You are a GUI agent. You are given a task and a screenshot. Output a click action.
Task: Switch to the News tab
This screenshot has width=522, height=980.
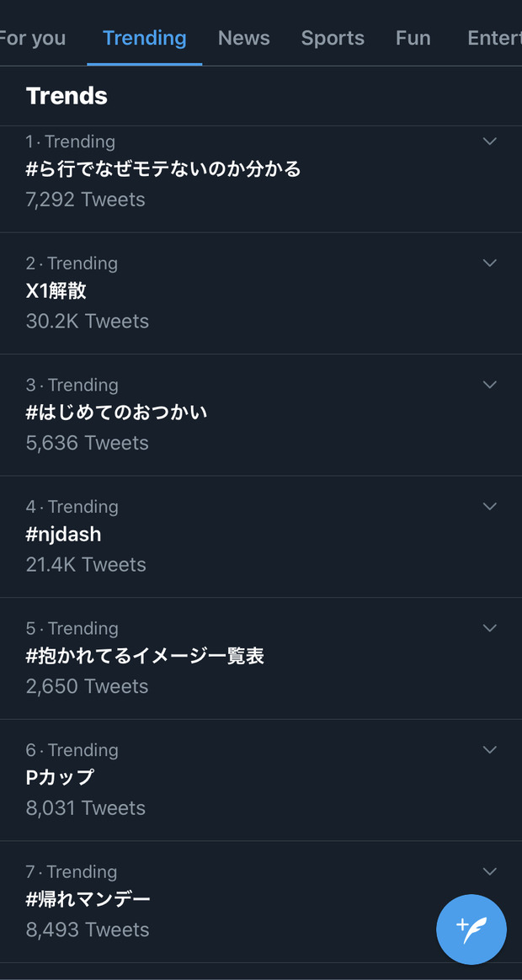coord(244,38)
